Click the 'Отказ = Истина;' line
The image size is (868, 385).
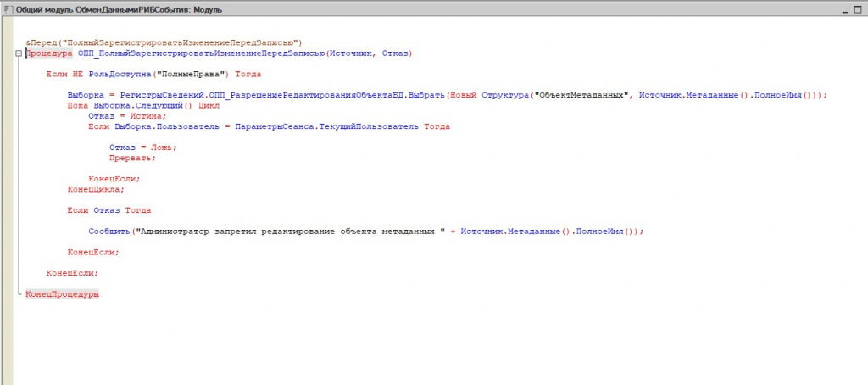pyautogui.click(x=127, y=116)
